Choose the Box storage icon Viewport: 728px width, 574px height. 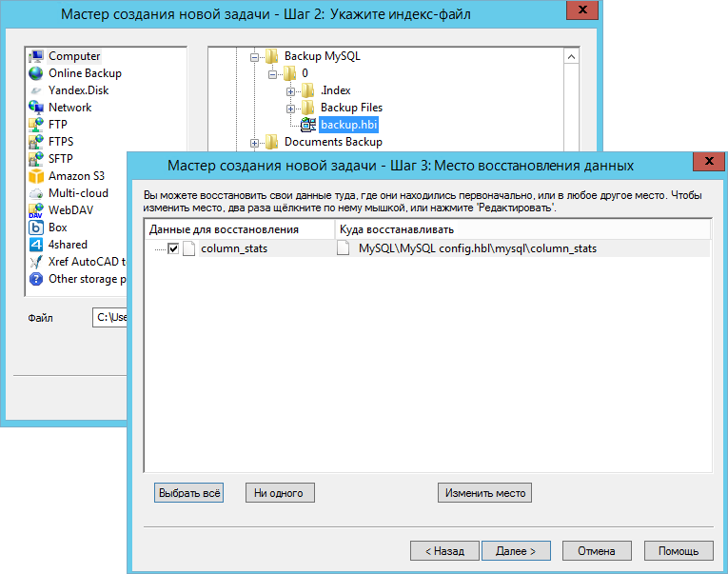(36, 228)
